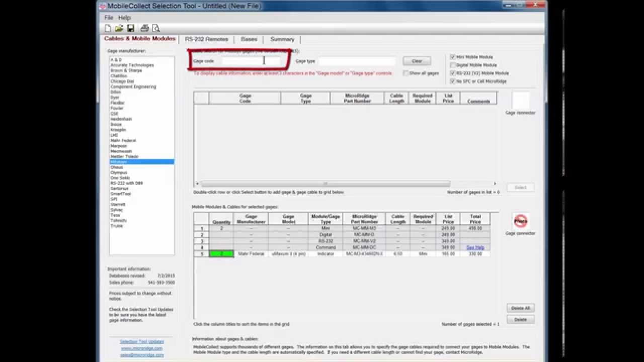Click into the Gage code input field
Screen dimensions: 644x362
(x=251, y=61)
